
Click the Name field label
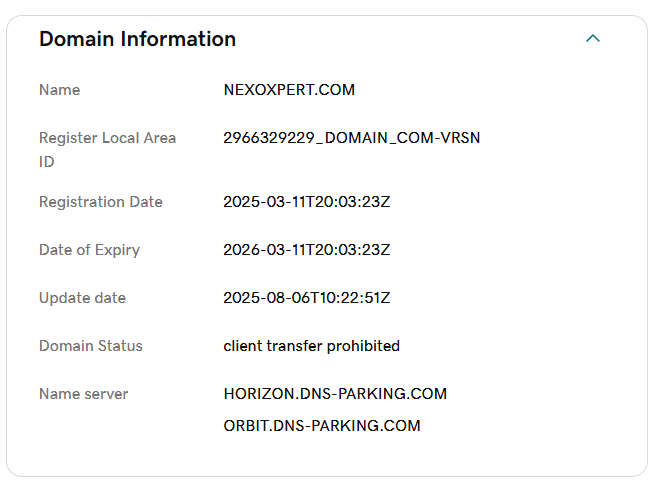pos(59,90)
